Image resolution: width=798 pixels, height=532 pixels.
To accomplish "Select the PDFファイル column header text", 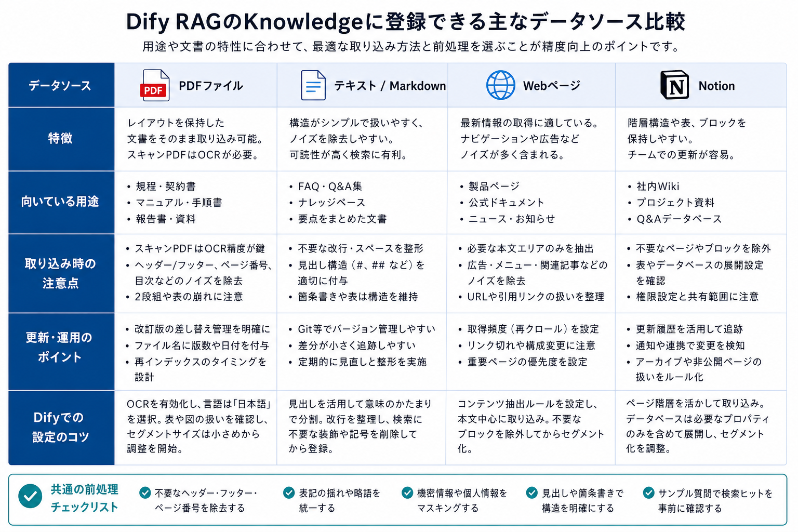I will point(211,86).
